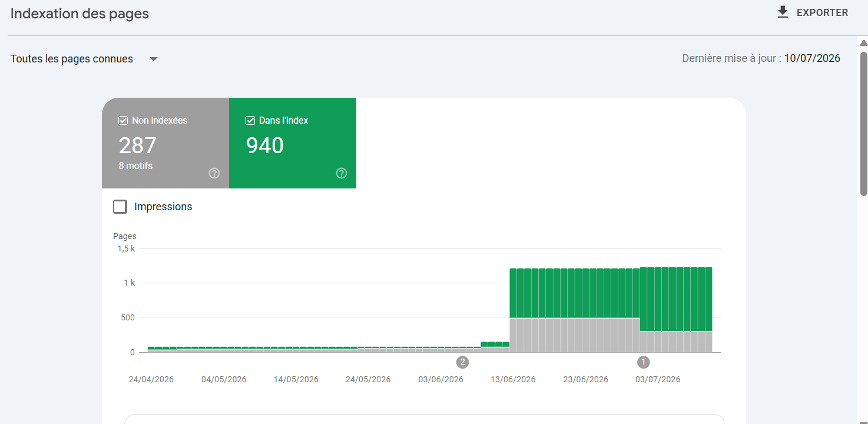Uncheck the 'Non indexées' checkbox

123,120
